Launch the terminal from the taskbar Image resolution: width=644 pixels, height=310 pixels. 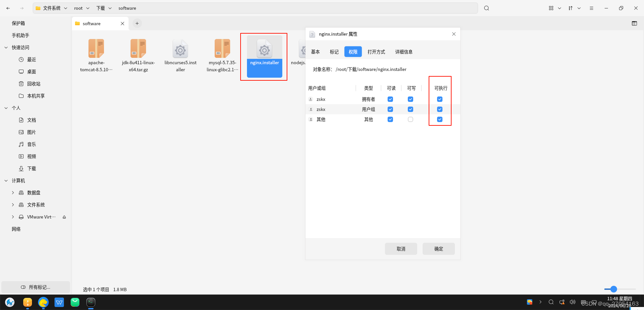[91, 302]
